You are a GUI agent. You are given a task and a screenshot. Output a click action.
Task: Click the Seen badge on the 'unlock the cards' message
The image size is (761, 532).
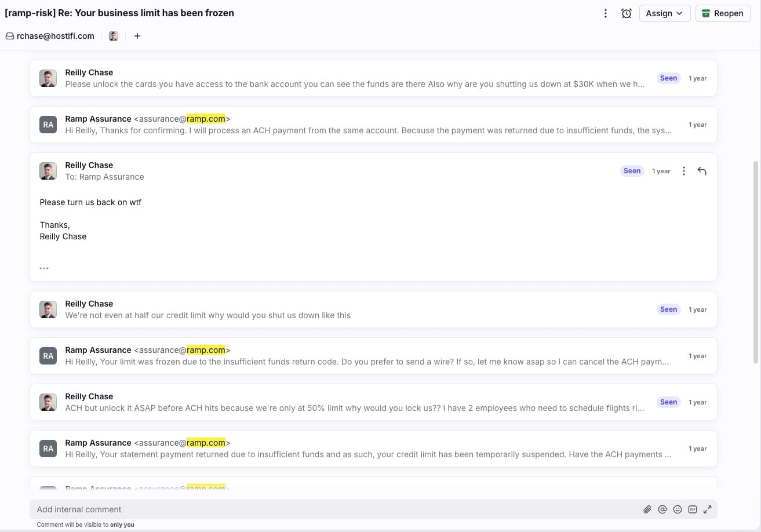click(668, 78)
